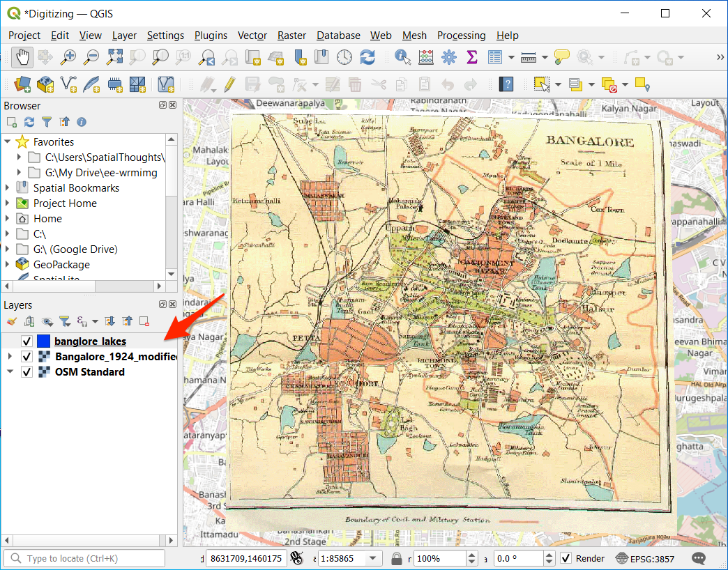Viewport: 728px width, 570px height.
Task: Click the New GeoPackage Layer icon
Action: tap(45, 84)
